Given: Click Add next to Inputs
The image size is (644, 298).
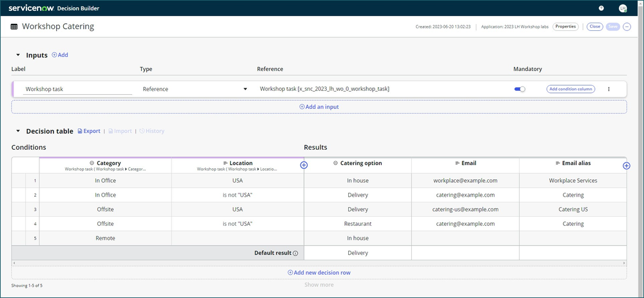Looking at the screenshot, I should click(x=60, y=55).
